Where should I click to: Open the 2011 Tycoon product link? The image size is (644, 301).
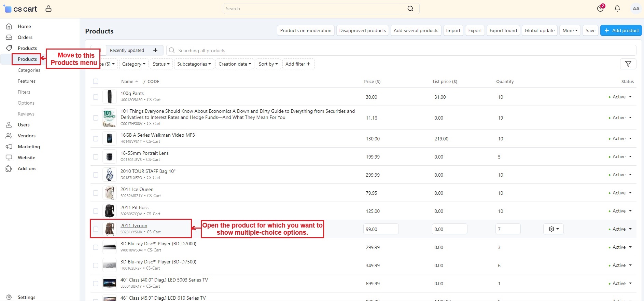point(134,225)
